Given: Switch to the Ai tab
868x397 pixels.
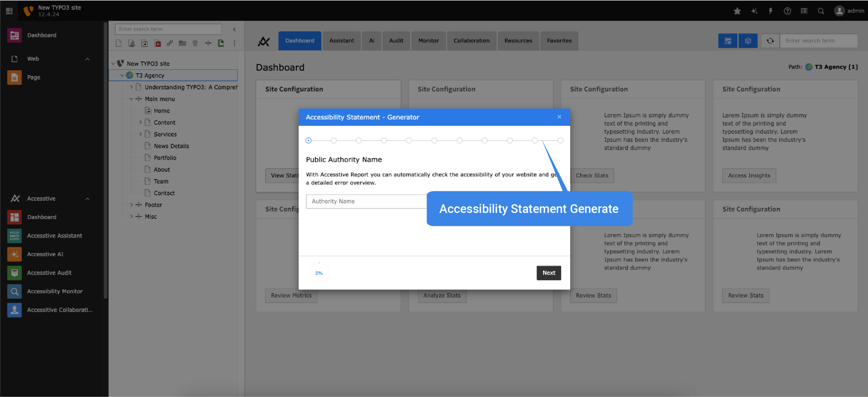Looking at the screenshot, I should [x=372, y=41].
